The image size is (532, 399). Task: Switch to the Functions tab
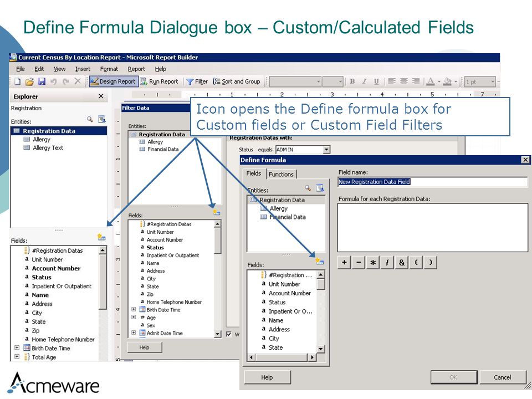coord(281,175)
